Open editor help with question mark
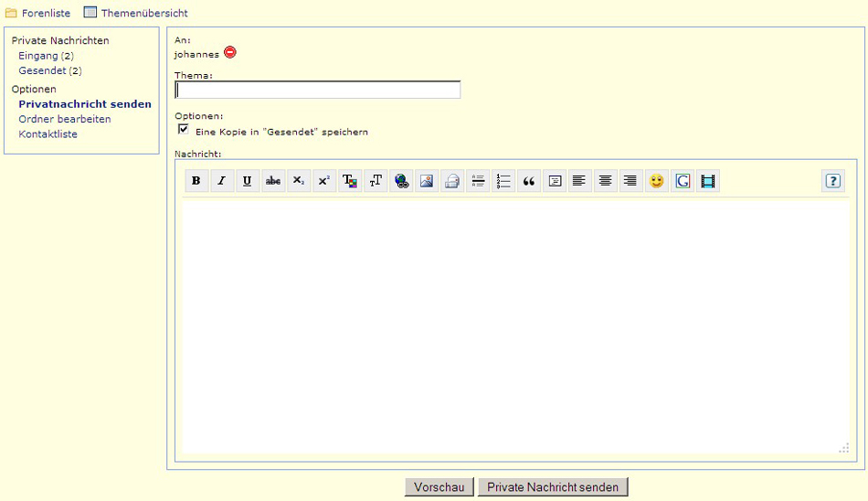This screenshot has width=868, height=501. [x=833, y=181]
